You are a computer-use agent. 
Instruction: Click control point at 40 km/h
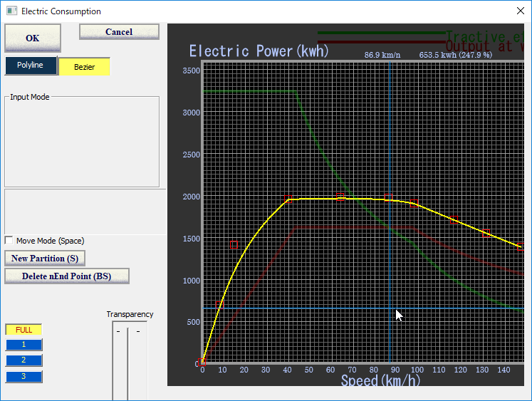288,199
